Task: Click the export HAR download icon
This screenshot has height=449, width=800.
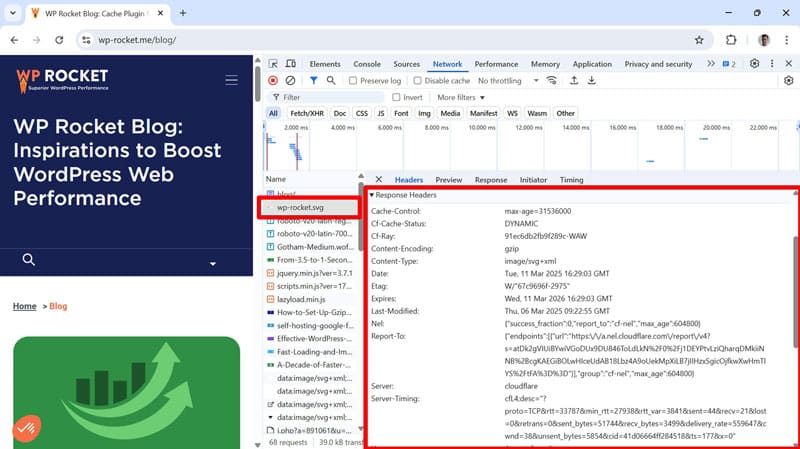Action: [591, 81]
